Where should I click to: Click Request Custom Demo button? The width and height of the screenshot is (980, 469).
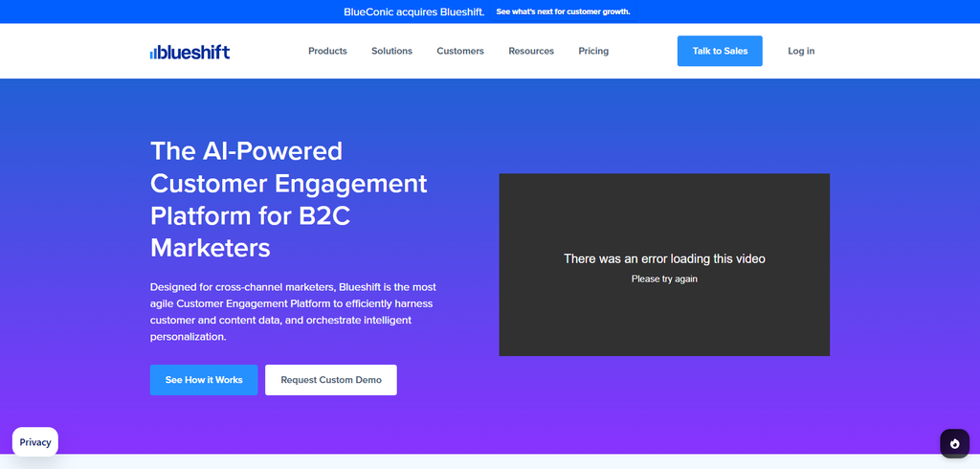(x=330, y=380)
